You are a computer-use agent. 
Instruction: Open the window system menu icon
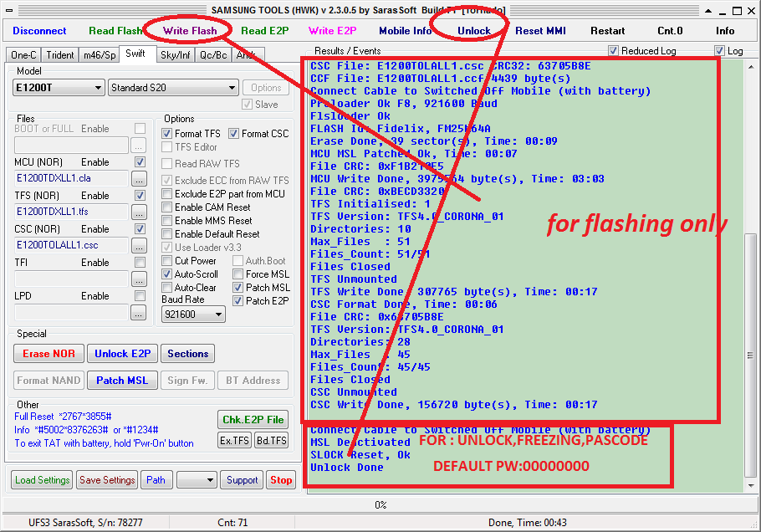click(9, 10)
